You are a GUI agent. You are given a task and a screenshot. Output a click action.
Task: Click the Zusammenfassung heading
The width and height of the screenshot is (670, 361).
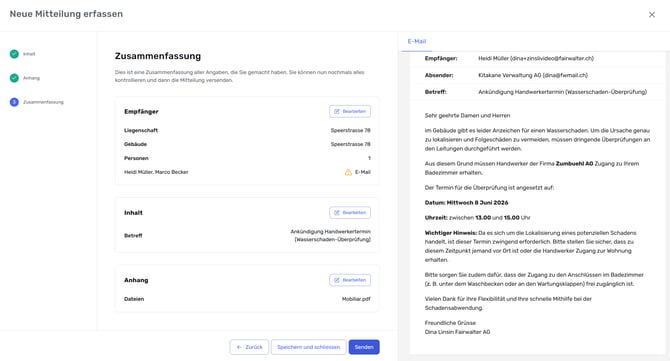(158, 56)
